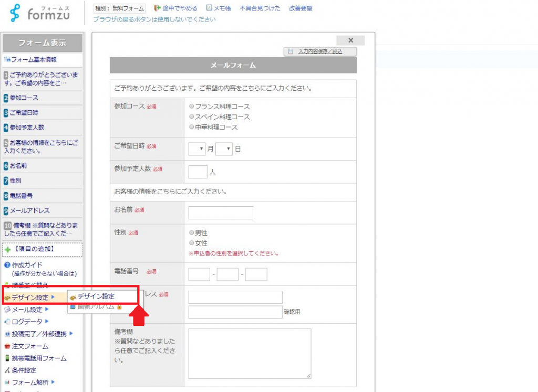Click the 不具合見つけた link
The image size is (538, 392).
point(260,8)
